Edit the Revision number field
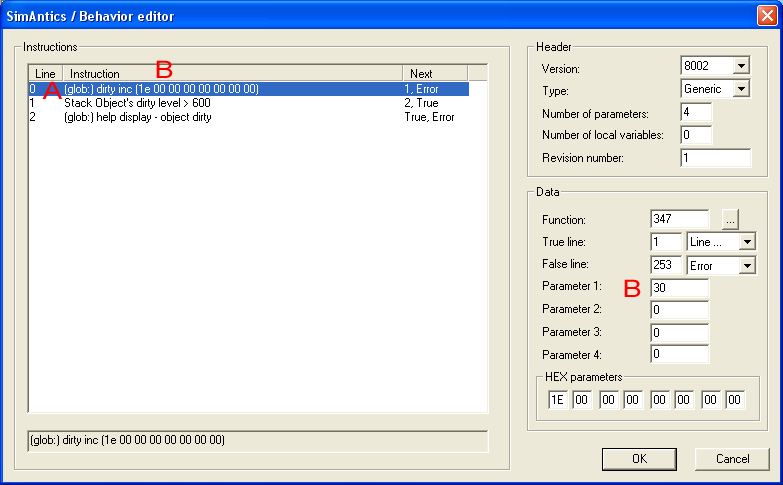Image resolution: width=783 pixels, height=485 pixels. pyautogui.click(x=716, y=158)
